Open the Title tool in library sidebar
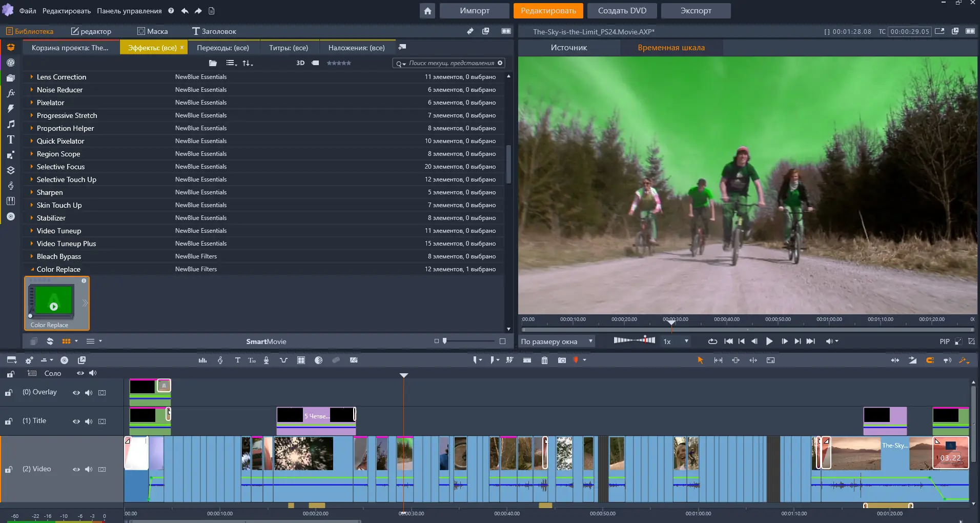The image size is (980, 523). pos(10,139)
